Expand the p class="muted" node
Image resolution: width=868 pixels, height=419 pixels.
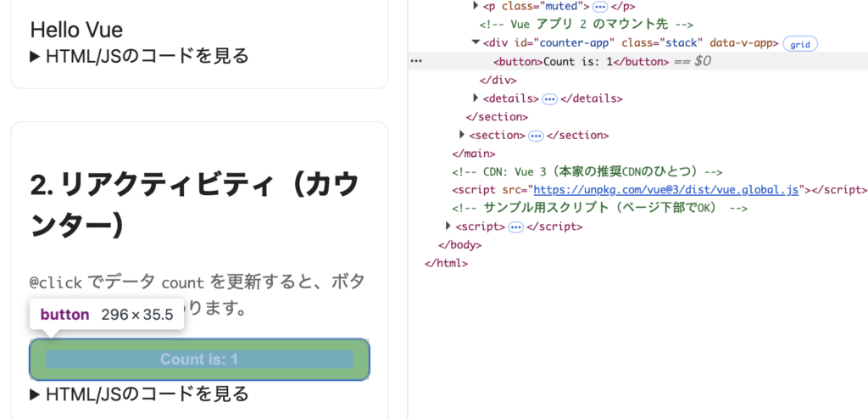coord(476,6)
